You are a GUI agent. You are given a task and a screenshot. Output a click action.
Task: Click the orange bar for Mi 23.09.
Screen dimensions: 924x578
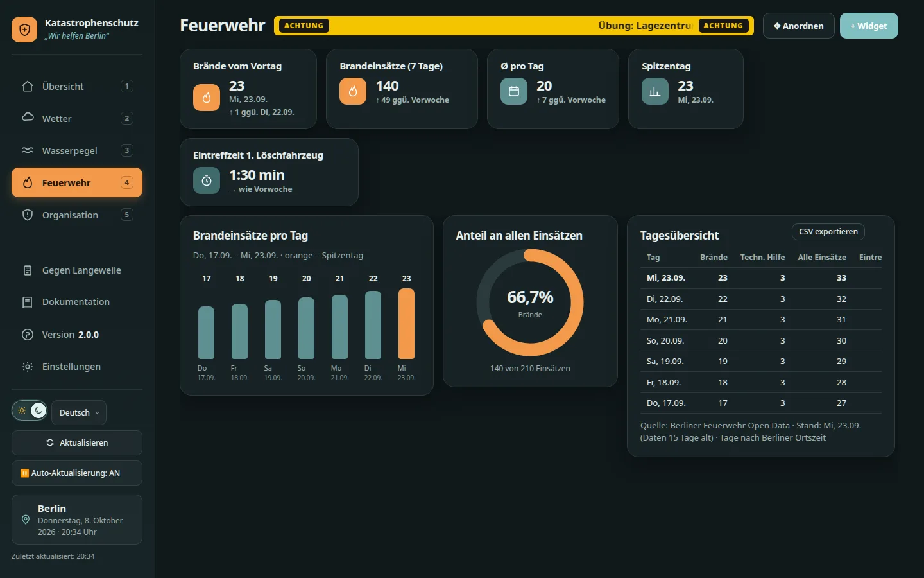coord(406,324)
